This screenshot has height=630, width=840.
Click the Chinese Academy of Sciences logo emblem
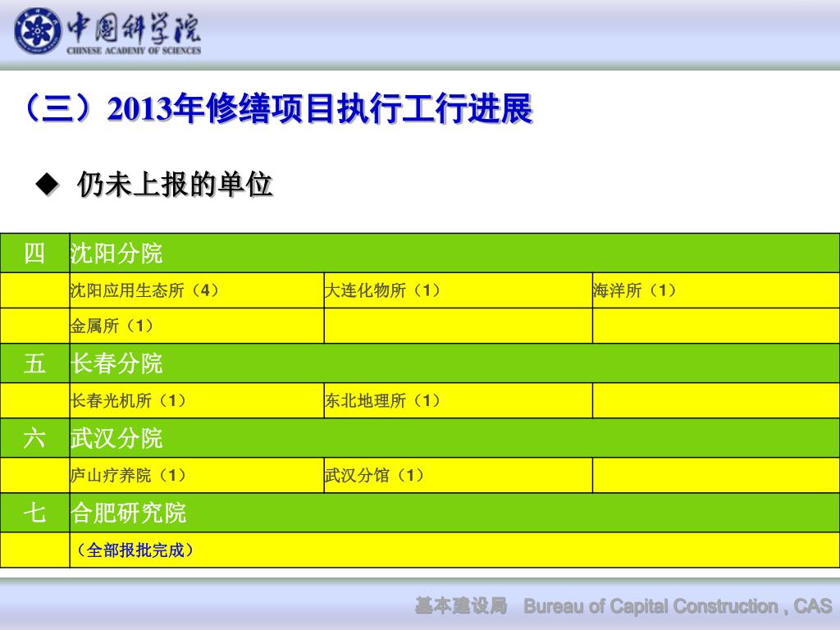coord(37,31)
